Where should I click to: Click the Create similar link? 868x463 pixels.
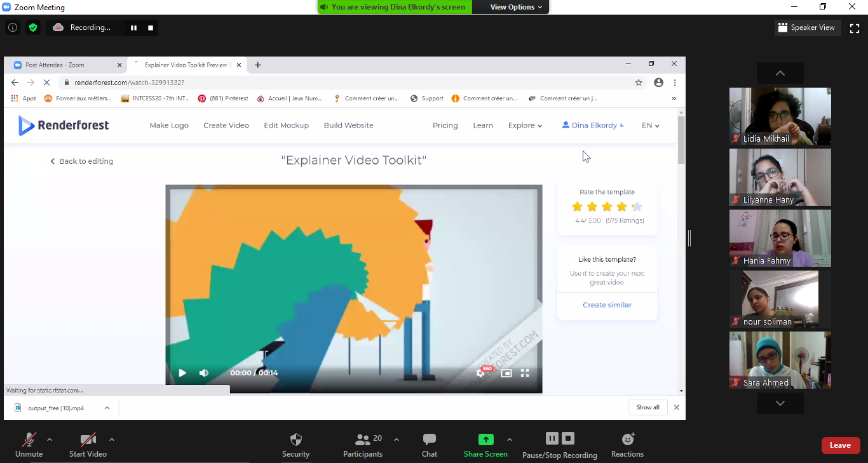coord(607,305)
